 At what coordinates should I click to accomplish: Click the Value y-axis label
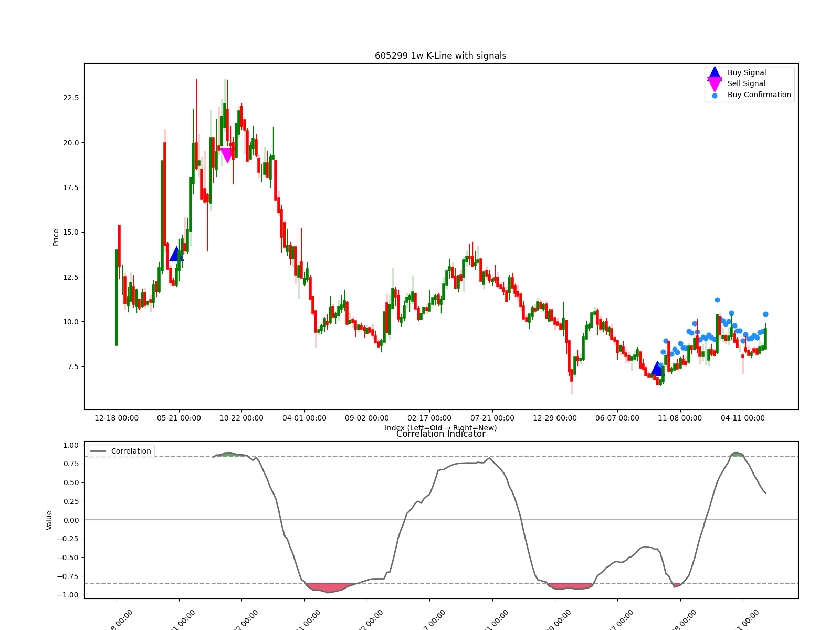pos(49,520)
